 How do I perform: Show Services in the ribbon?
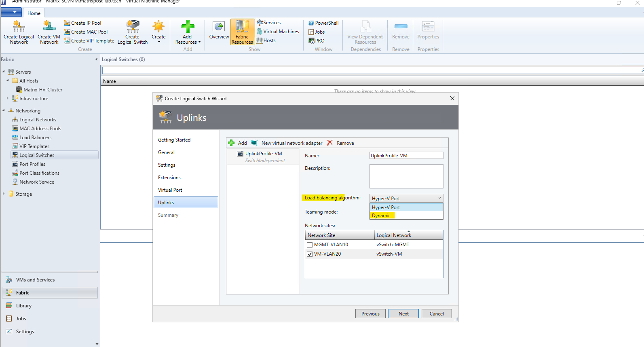click(268, 23)
